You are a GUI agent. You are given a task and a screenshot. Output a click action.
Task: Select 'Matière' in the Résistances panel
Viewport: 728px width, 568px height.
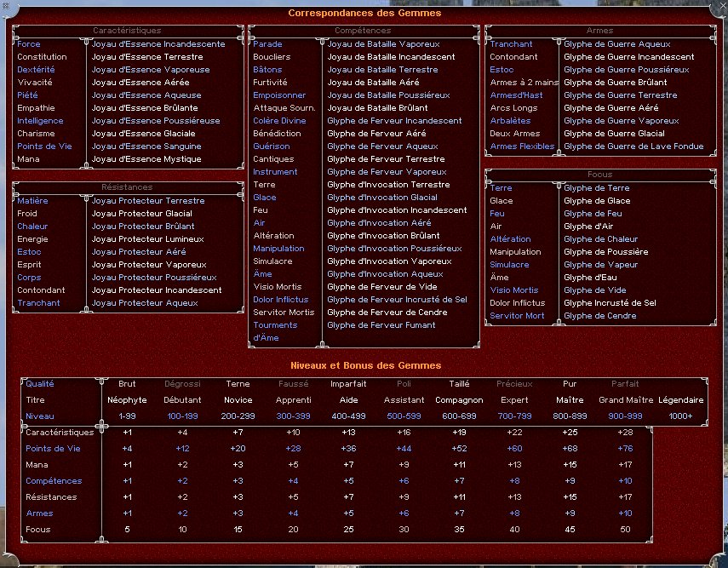pos(32,201)
